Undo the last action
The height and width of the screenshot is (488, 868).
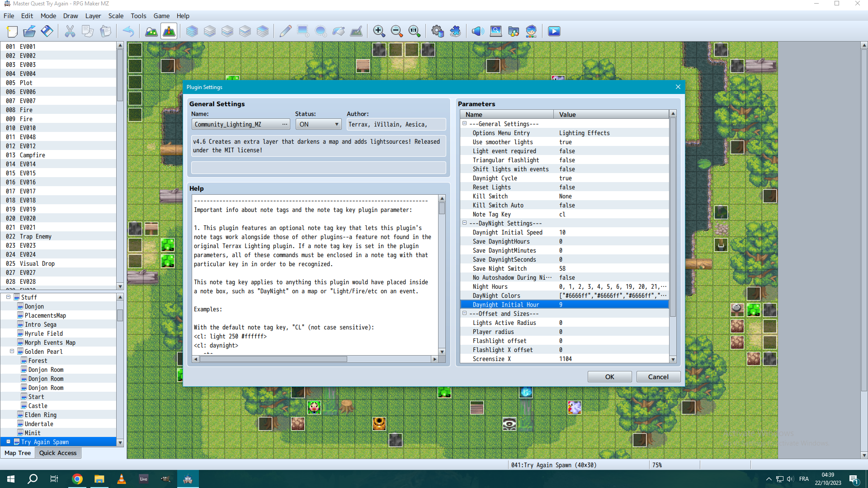click(x=128, y=31)
